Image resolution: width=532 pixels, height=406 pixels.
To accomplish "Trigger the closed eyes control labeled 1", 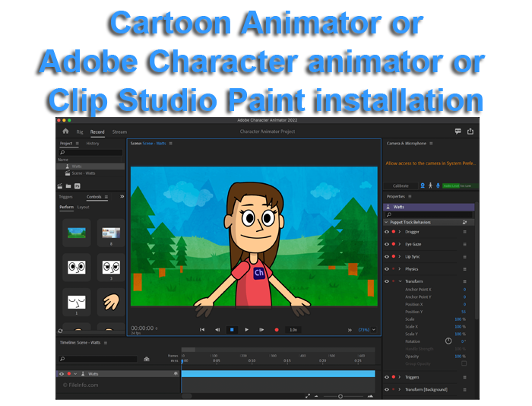I will (77, 302).
